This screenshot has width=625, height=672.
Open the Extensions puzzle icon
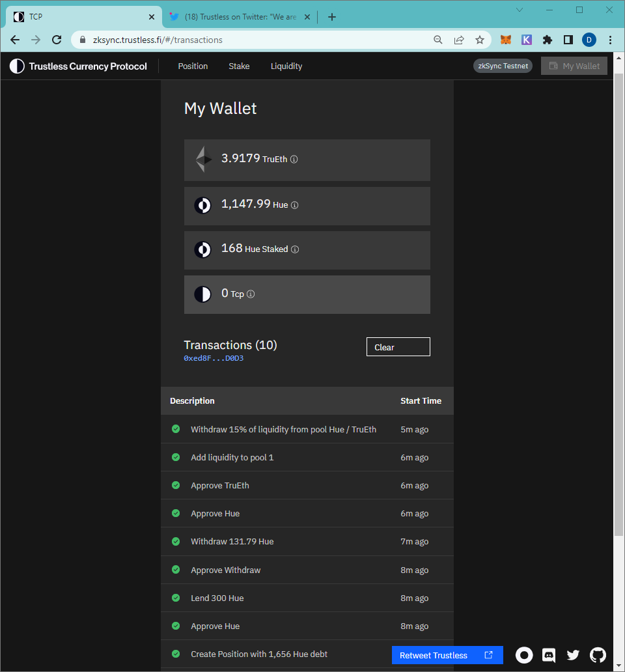pos(548,40)
